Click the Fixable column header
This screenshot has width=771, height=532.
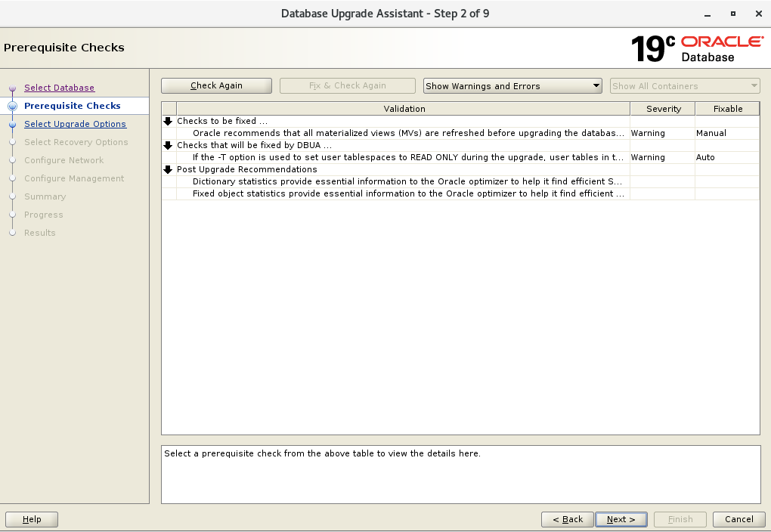pyautogui.click(x=728, y=109)
